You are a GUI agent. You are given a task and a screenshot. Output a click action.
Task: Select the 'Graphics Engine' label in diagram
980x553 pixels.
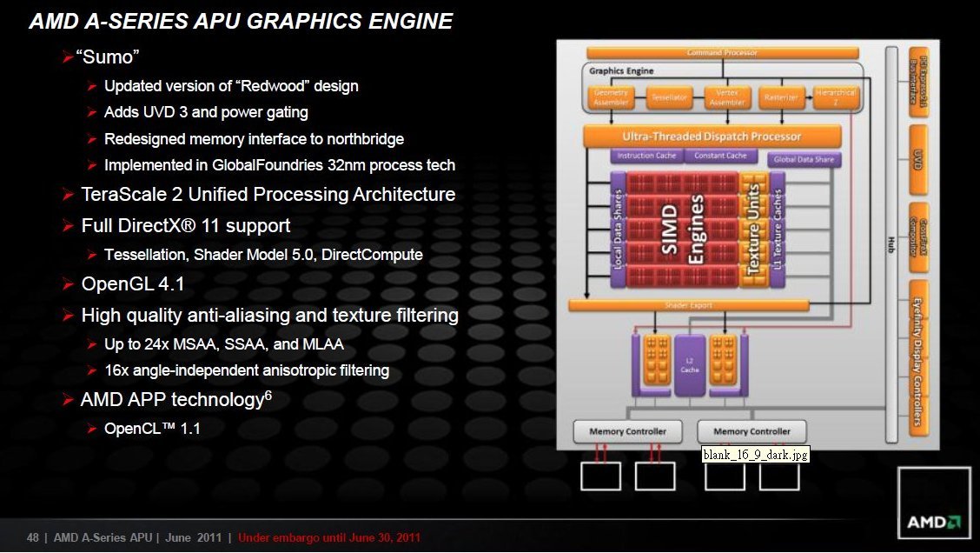620,70
